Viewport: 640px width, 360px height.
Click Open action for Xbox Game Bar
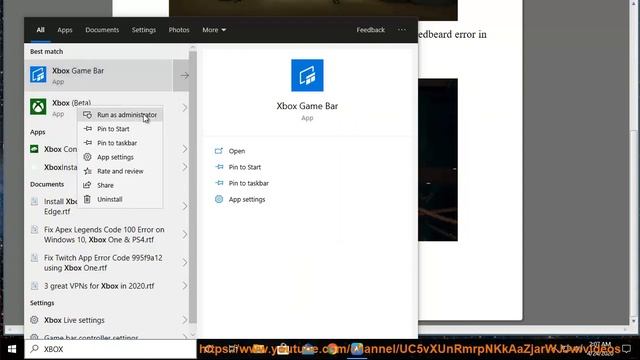pyautogui.click(x=237, y=151)
